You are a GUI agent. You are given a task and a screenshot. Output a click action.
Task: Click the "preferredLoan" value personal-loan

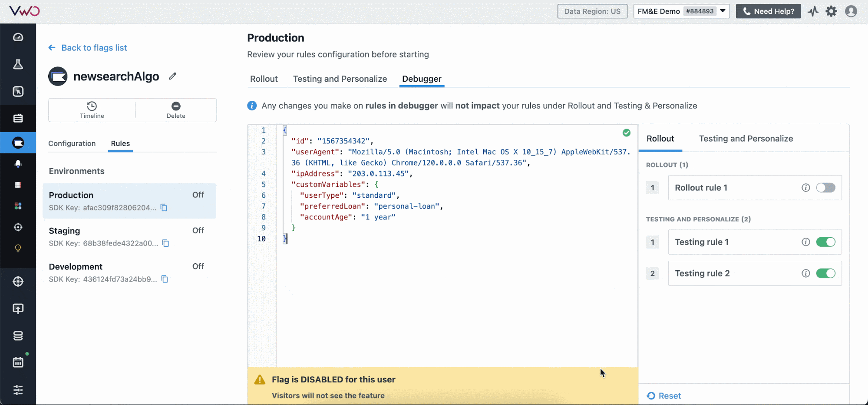coord(406,206)
